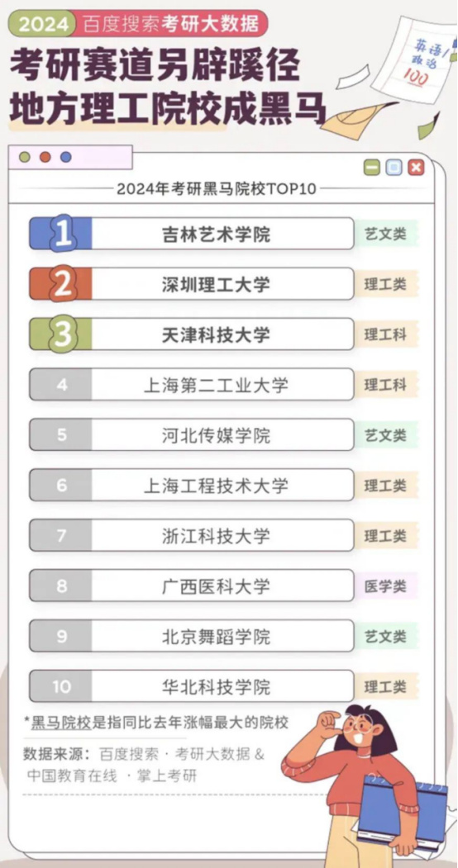Click the 艺文类 tag beside 北京舞蹈学院
This screenshot has height=868, width=458.
click(x=385, y=637)
